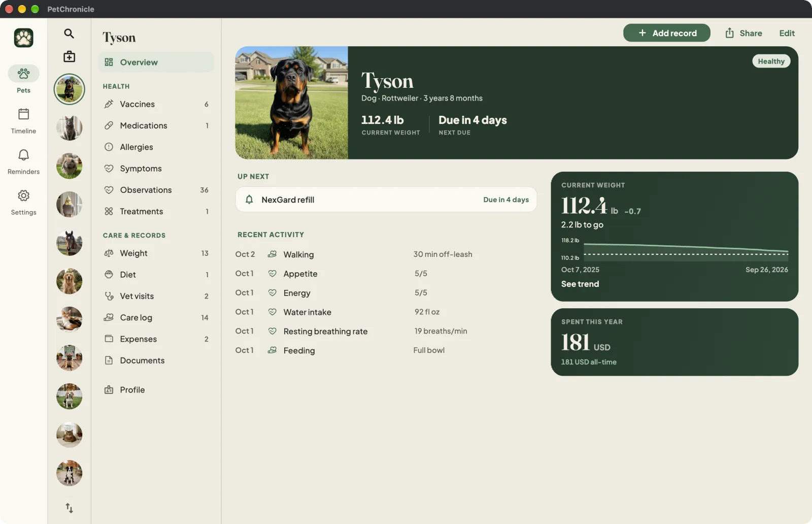Open Vaccines list
The width and height of the screenshot is (812, 524).
pos(156,104)
